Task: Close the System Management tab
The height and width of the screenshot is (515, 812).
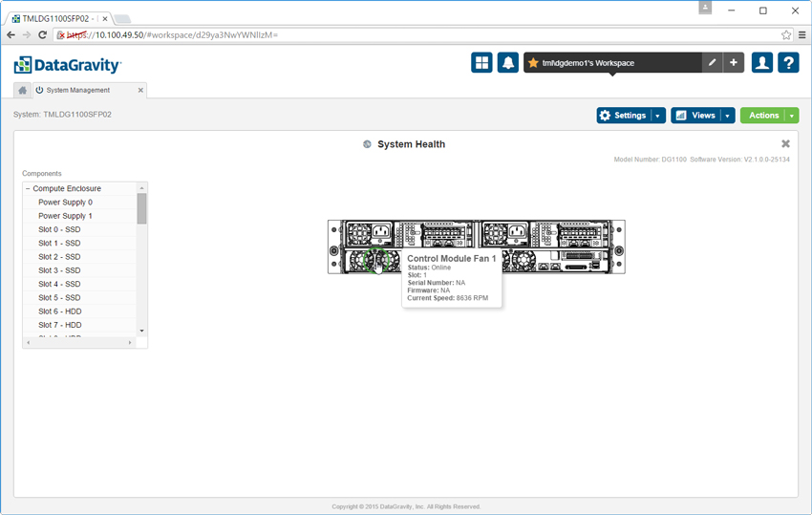Action: coord(140,90)
